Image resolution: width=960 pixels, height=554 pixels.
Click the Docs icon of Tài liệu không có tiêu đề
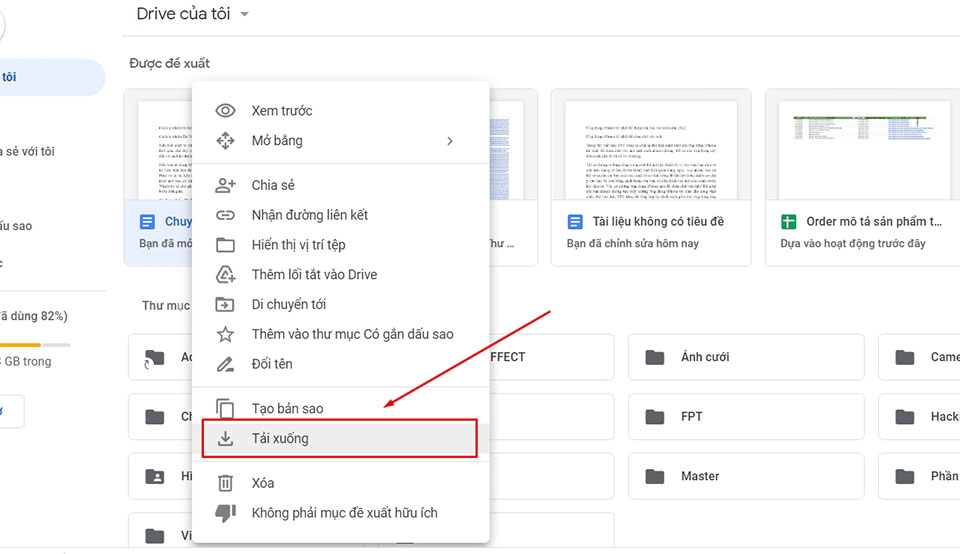click(575, 222)
